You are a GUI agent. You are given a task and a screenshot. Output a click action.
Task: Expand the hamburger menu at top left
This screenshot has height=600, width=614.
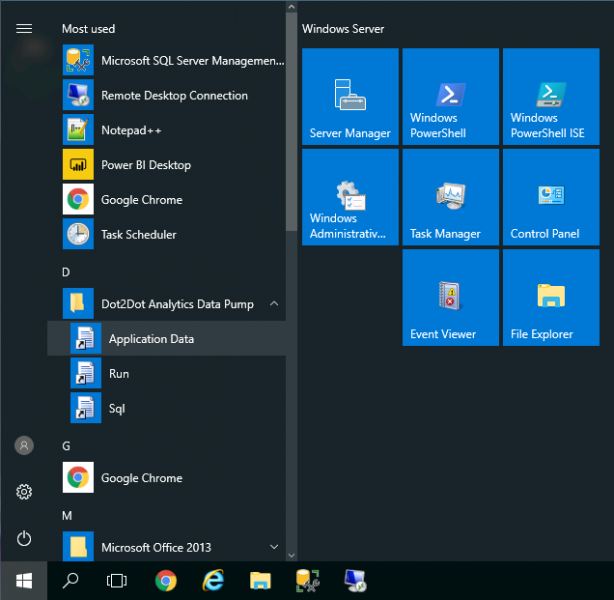[24, 29]
